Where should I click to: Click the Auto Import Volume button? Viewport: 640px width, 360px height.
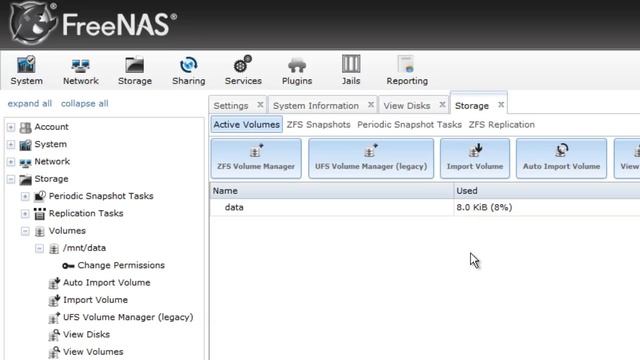click(561, 158)
